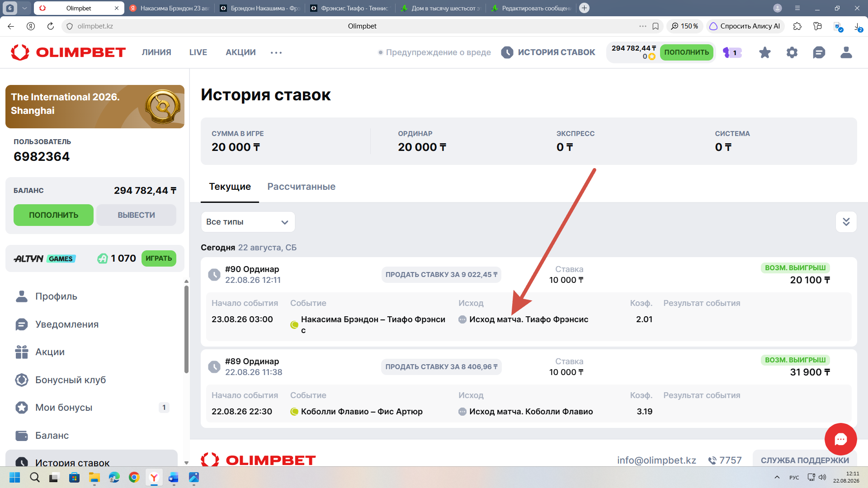868x488 pixels.
Task: Switch to Фрэнсис Тиафо browser tab
Action: [x=350, y=8]
